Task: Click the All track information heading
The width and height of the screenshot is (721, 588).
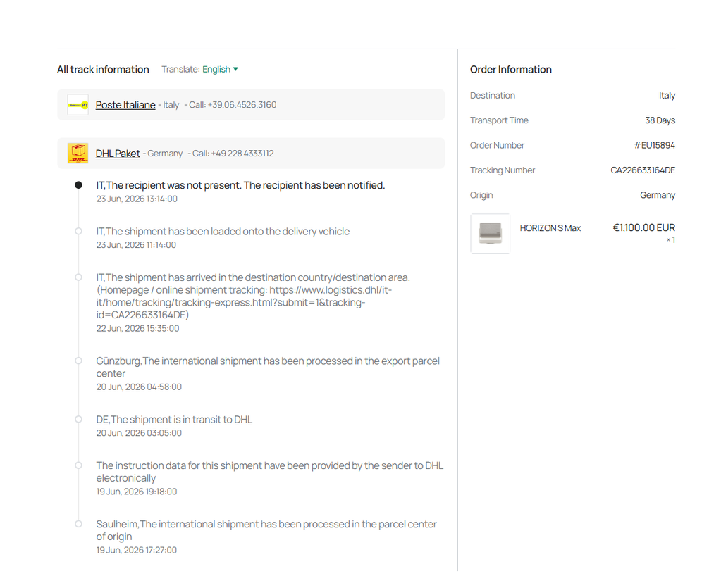Action: pos(103,70)
